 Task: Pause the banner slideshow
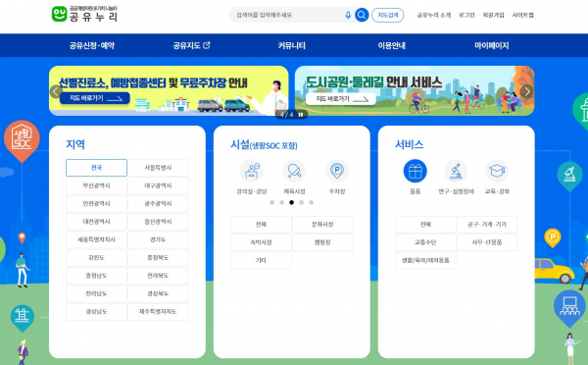[301, 115]
